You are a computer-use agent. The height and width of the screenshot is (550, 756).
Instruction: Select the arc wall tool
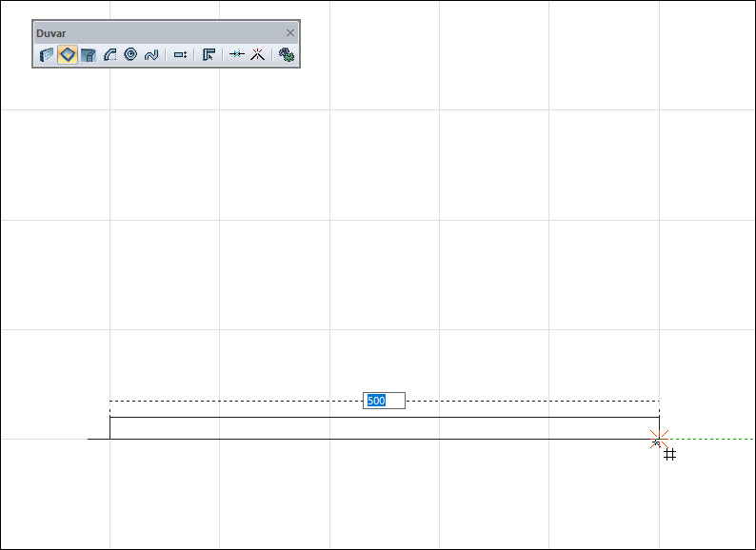tap(109, 54)
